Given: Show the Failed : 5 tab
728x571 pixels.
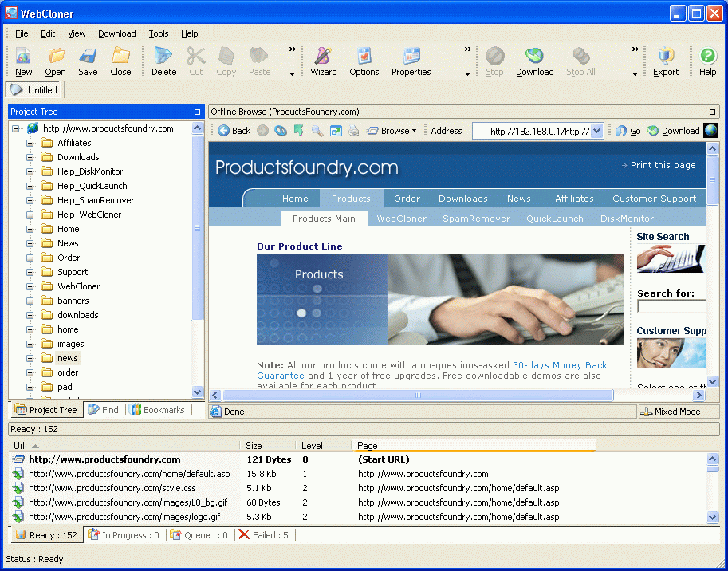Looking at the screenshot, I should [264, 535].
